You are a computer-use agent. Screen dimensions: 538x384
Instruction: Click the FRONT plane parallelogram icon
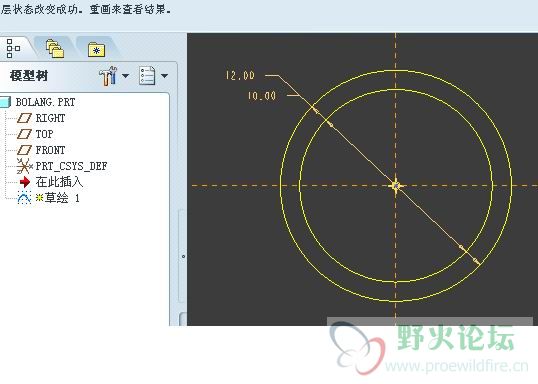(24, 150)
